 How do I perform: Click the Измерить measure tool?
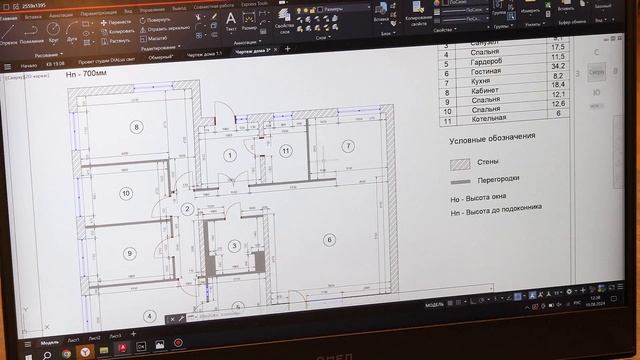[530, 7]
